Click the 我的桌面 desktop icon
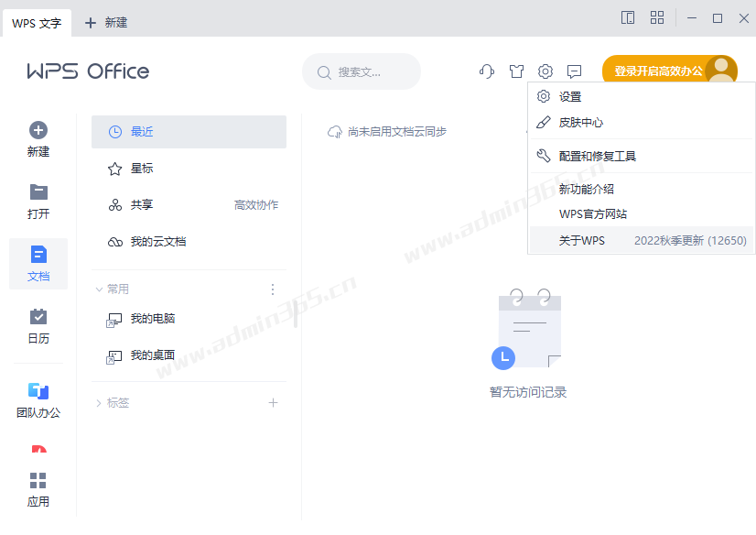This screenshot has height=535, width=756. coord(114,357)
